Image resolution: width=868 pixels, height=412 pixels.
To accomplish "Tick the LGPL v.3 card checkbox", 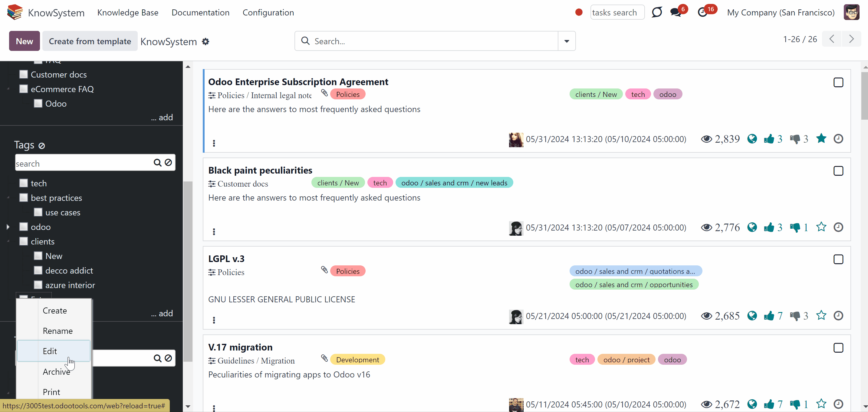I will [838, 259].
